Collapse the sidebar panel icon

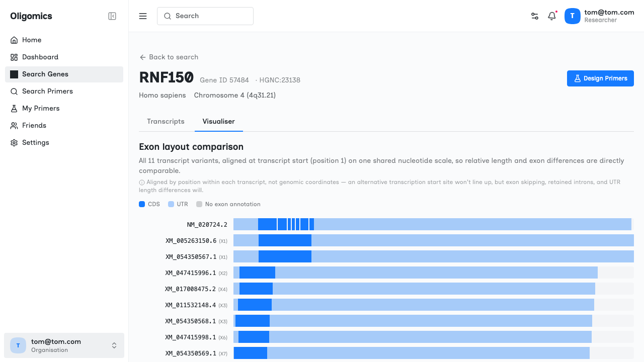click(112, 16)
